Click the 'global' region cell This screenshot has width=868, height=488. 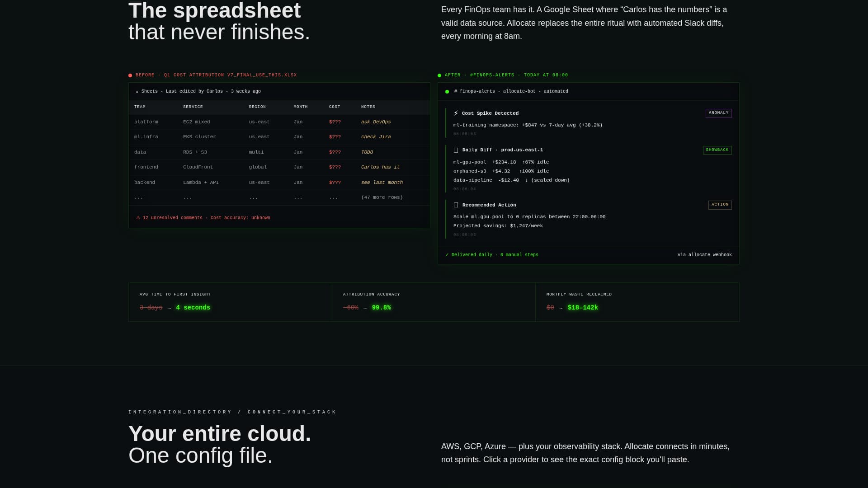coord(258,167)
